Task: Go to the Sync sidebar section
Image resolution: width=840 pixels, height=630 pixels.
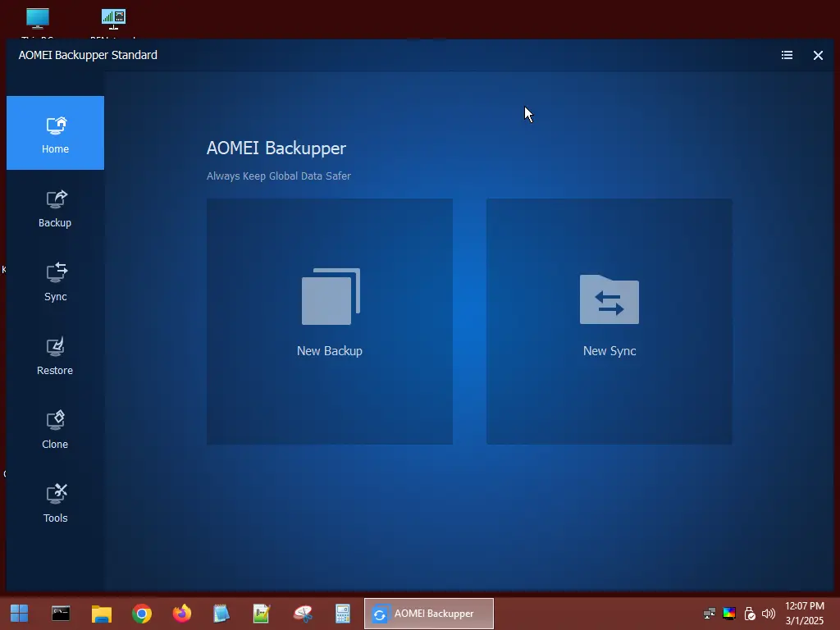Action: (x=55, y=282)
